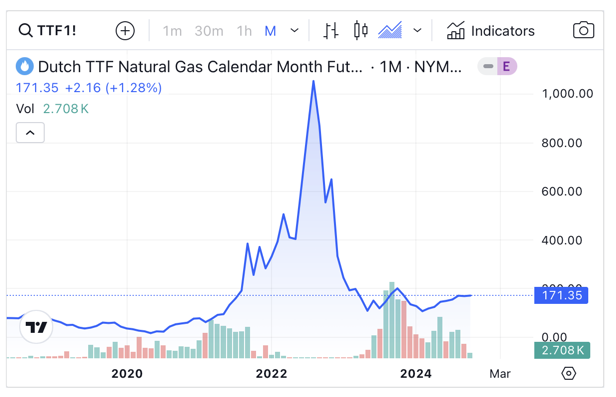Open the Indicators panel
616x397 pixels.
click(x=490, y=31)
